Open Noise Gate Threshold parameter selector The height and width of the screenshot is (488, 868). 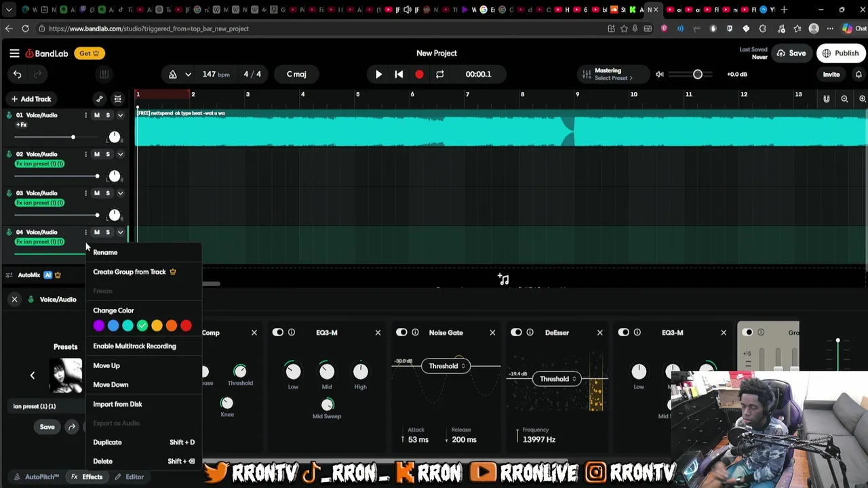coord(446,366)
